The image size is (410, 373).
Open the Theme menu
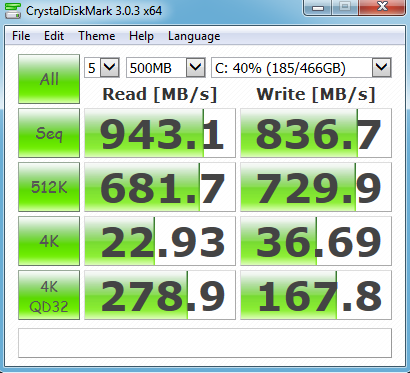pos(97,36)
